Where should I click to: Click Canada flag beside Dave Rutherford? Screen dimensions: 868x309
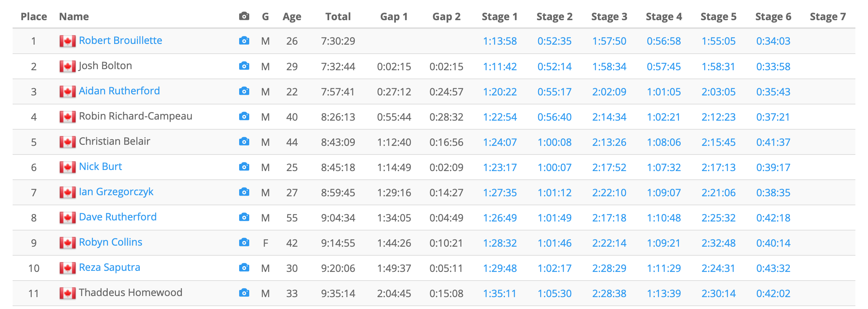pos(67,218)
